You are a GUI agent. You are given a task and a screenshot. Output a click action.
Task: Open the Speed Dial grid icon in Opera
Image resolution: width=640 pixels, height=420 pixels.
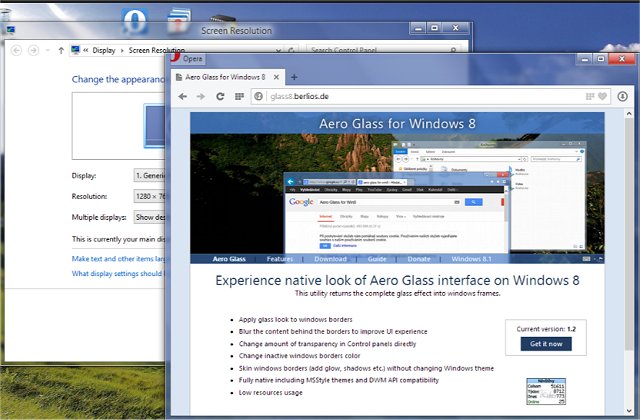239,96
